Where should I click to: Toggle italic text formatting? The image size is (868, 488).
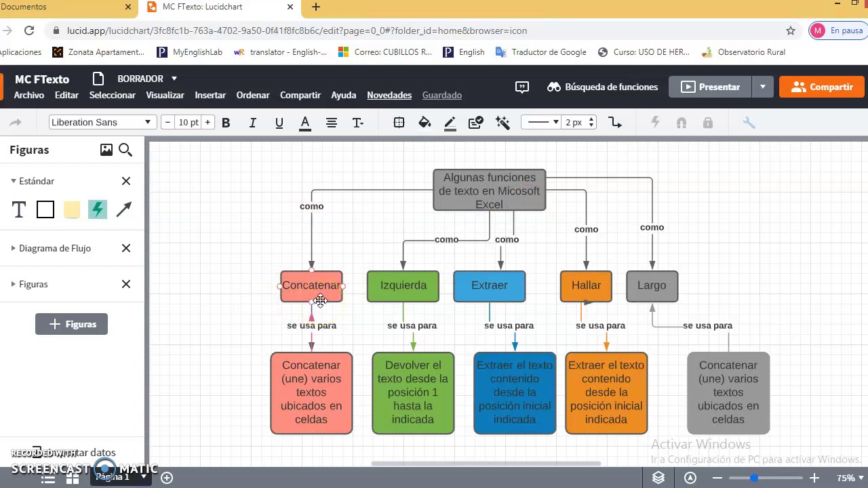252,123
